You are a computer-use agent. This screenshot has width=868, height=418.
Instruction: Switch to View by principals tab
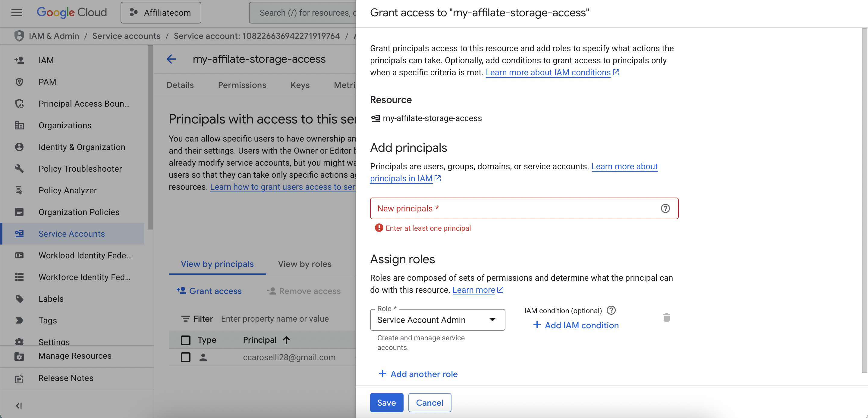pyautogui.click(x=217, y=264)
